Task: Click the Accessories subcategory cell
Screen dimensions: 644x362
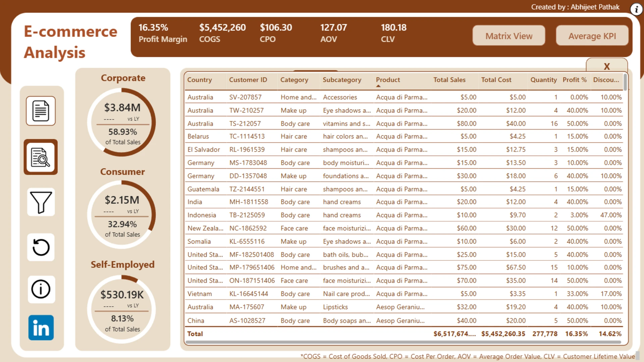Action: click(340, 97)
